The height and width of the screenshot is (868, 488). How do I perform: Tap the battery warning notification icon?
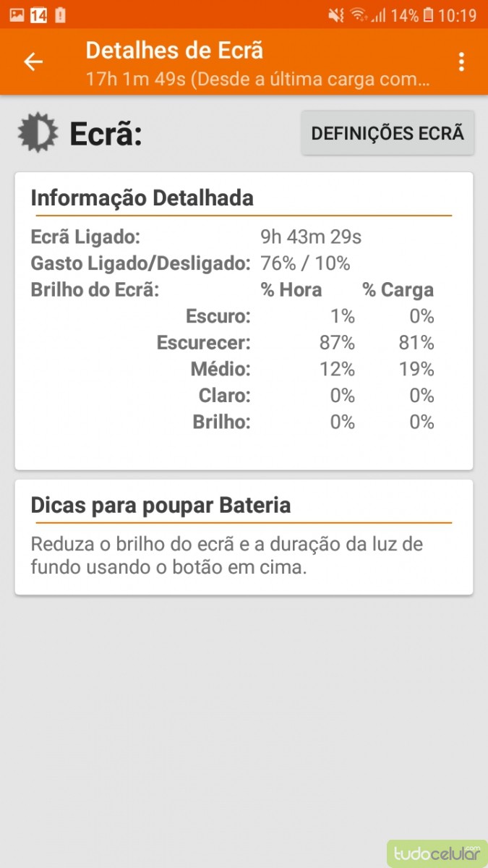pos(60,14)
